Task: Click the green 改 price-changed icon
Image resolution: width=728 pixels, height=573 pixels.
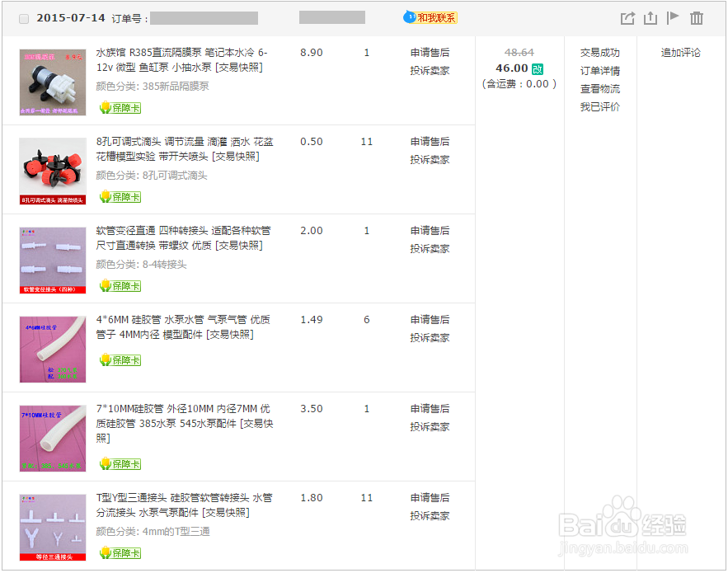Action: (x=538, y=69)
